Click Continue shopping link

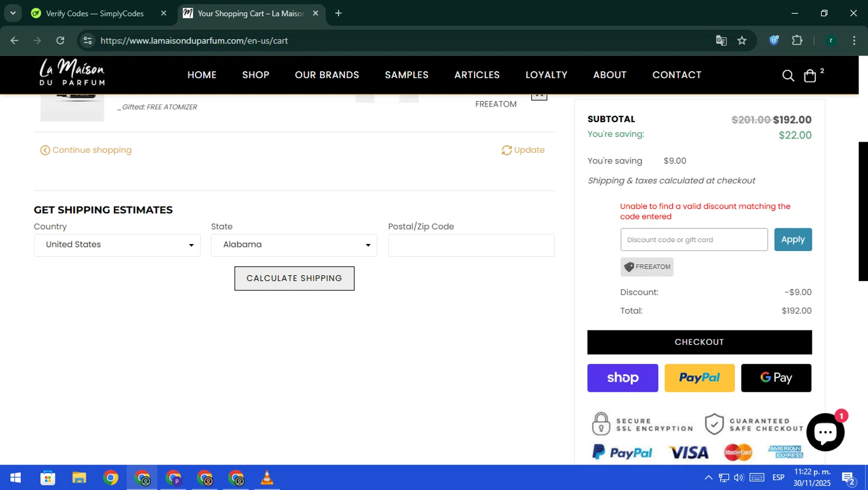point(86,150)
